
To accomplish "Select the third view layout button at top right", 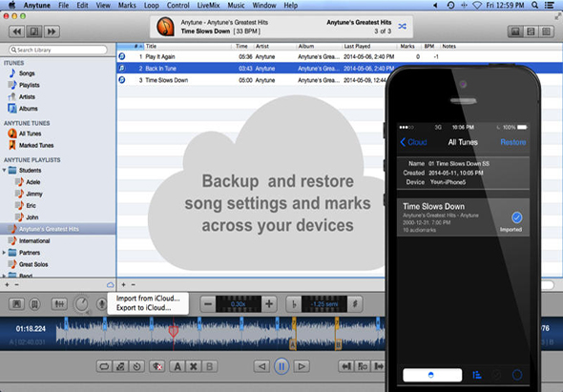I will pos(546,31).
